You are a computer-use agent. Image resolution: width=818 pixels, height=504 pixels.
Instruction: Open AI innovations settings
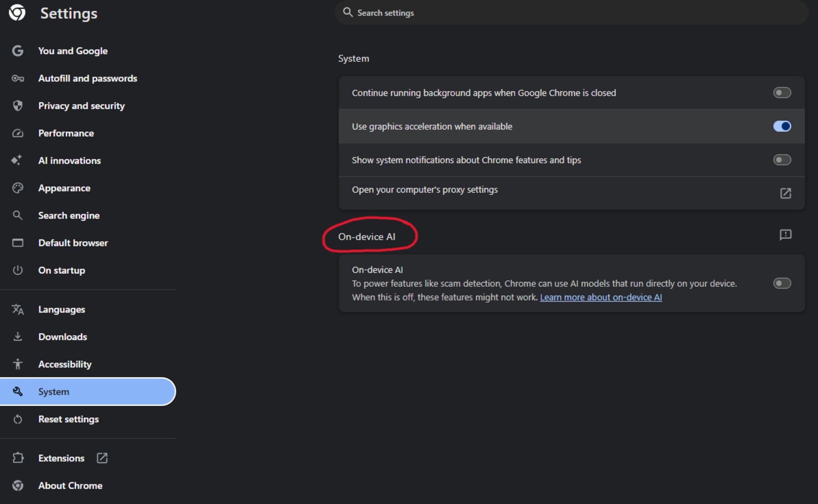(x=69, y=161)
